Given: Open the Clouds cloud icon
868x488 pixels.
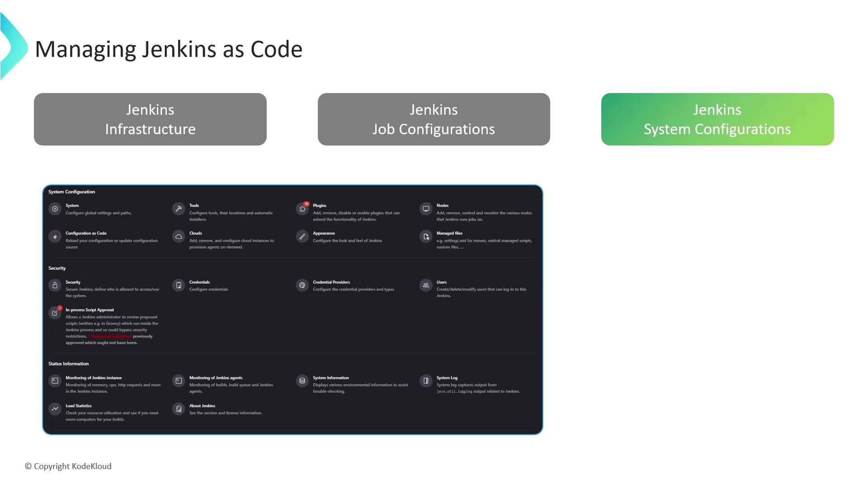Looking at the screenshot, I should [179, 236].
